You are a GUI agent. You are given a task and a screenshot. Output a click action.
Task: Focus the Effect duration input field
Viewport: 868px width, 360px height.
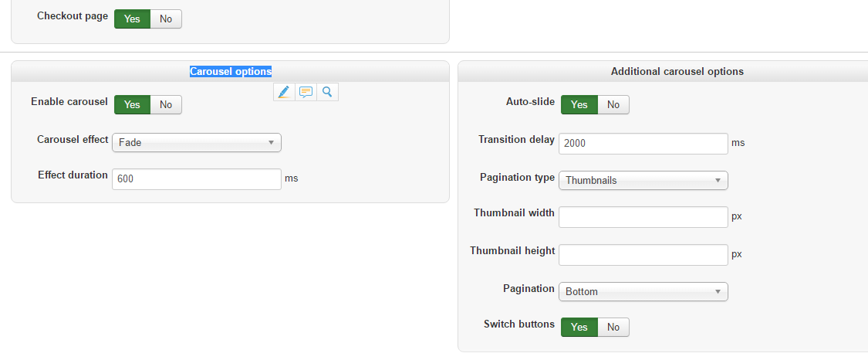click(x=197, y=178)
